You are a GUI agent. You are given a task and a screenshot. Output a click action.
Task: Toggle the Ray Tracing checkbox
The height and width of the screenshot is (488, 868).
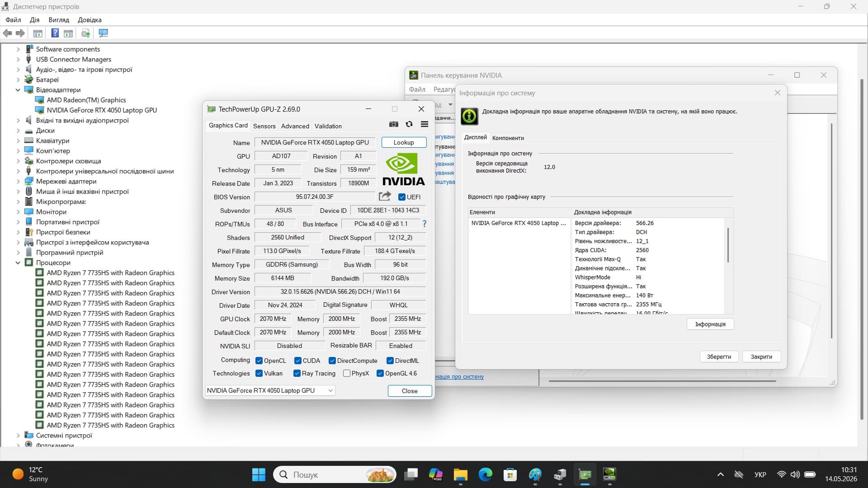(297, 373)
